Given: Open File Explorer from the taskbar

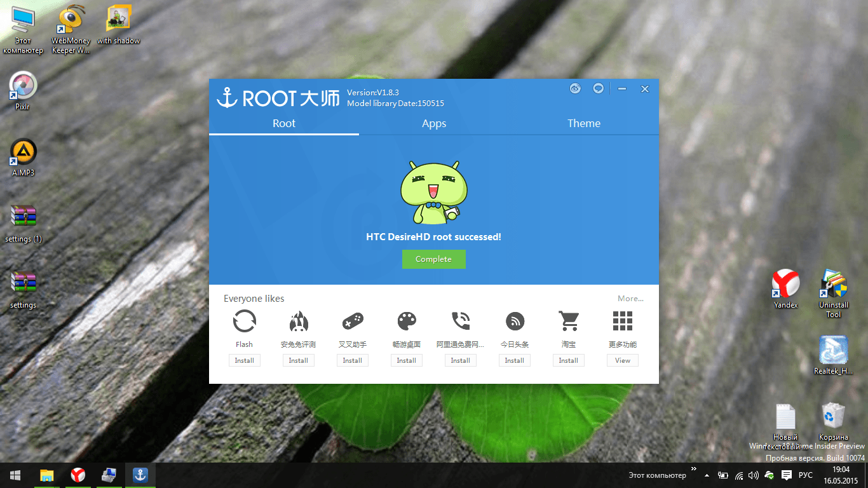Looking at the screenshot, I should (47, 475).
